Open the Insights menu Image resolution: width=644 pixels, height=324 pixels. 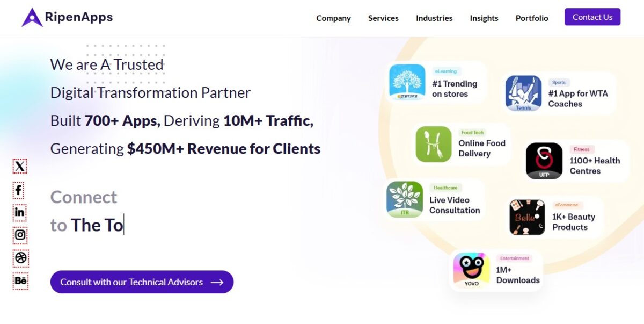point(484,18)
